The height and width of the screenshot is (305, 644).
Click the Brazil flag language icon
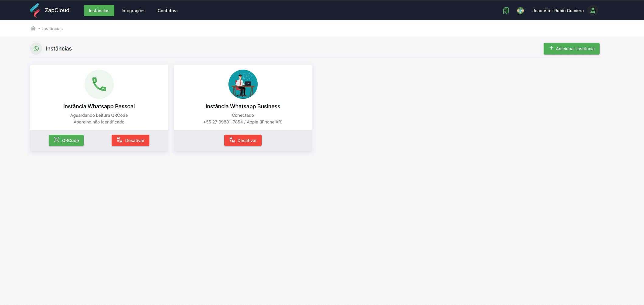tap(520, 11)
